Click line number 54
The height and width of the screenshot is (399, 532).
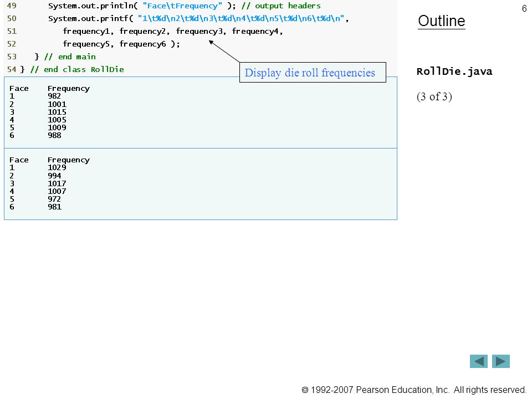pyautogui.click(x=12, y=70)
